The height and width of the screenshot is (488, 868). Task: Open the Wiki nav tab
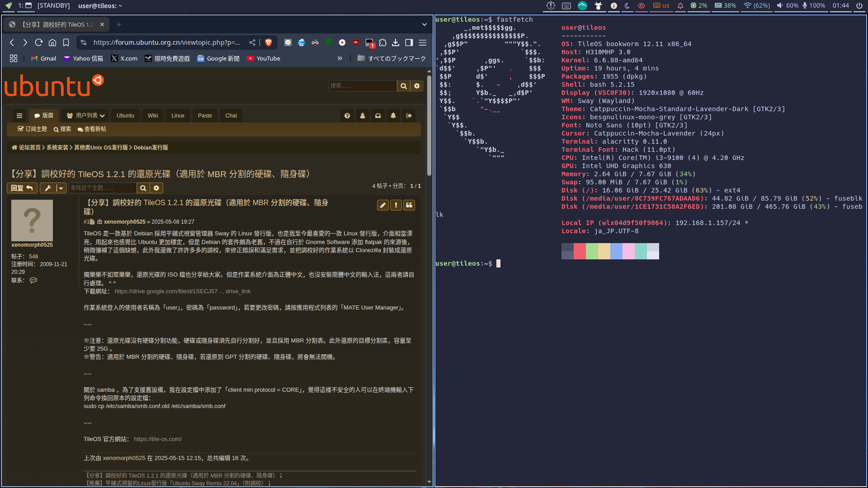coord(153,116)
